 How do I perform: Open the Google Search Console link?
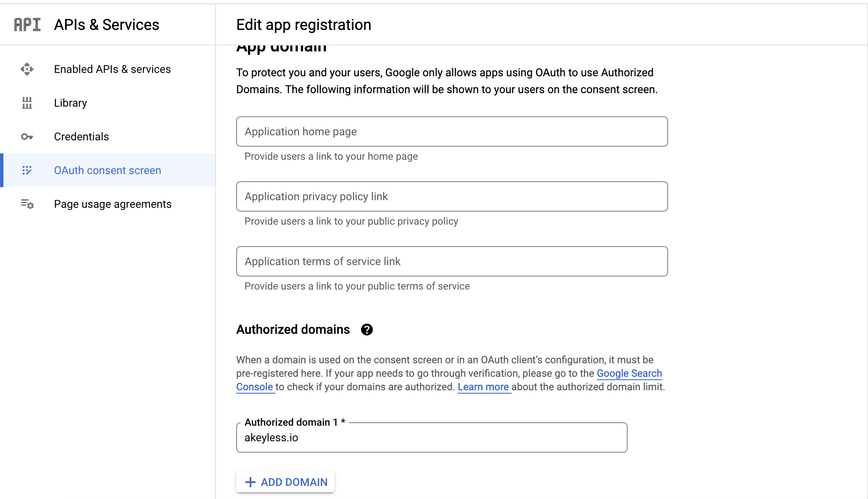[x=629, y=373]
